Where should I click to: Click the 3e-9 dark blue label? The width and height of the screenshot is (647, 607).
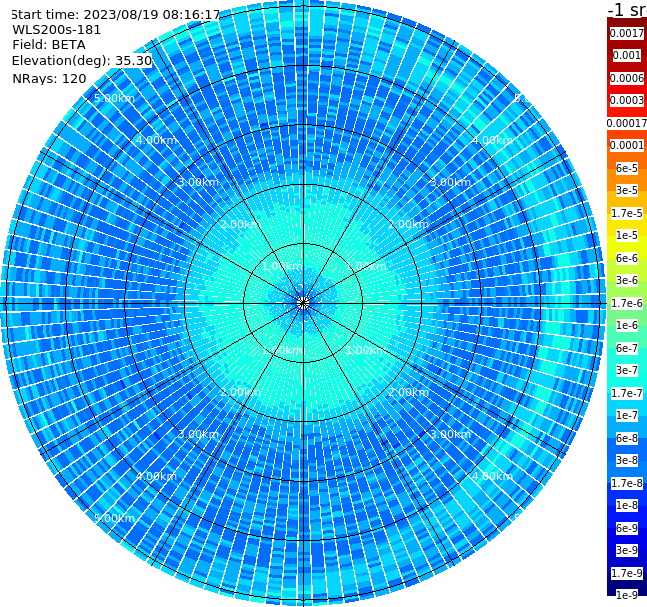click(x=627, y=550)
